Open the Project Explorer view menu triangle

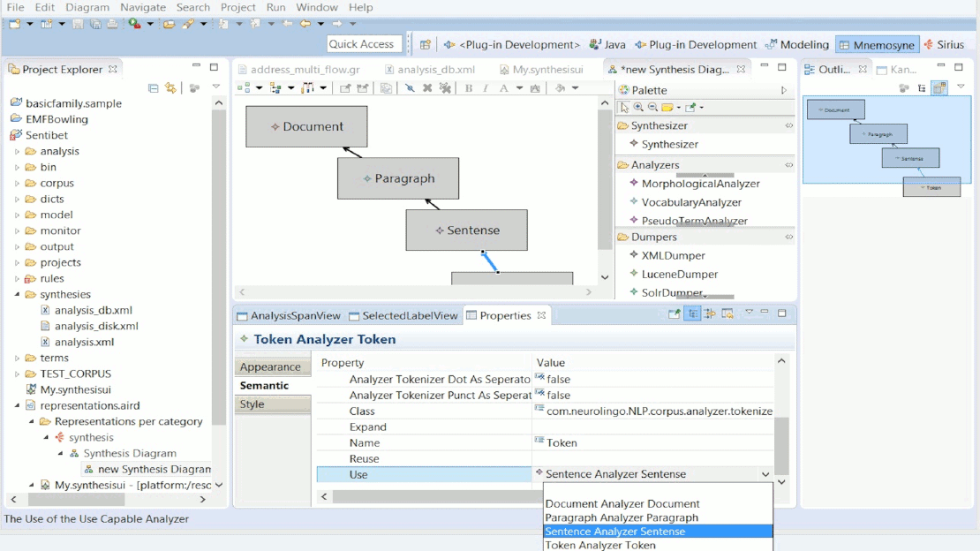215,87
